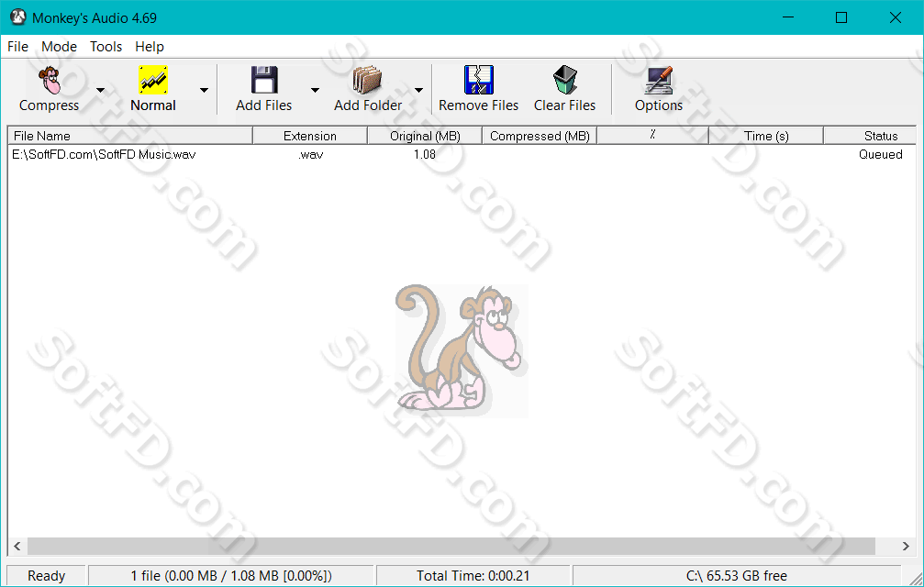
Task: Click the Queued status cell
Action: (880, 154)
